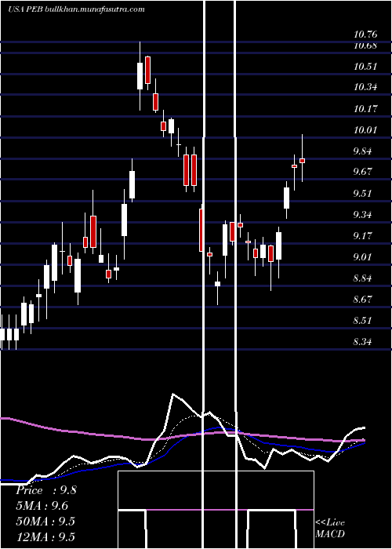Image resolution: width=392 pixels, height=549 pixels.
Task: Click the tallest white candlestick near 10.51
Action: point(140,76)
